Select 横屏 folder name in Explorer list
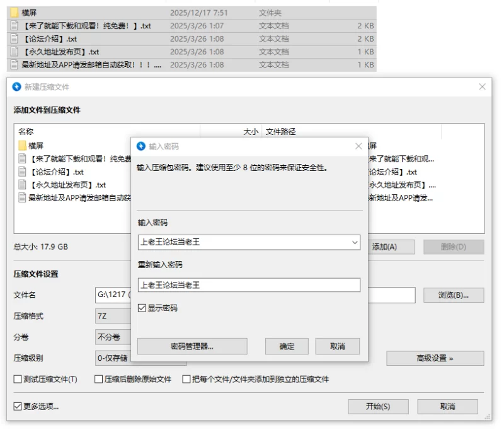This screenshot has height=432, width=504. click(x=29, y=13)
